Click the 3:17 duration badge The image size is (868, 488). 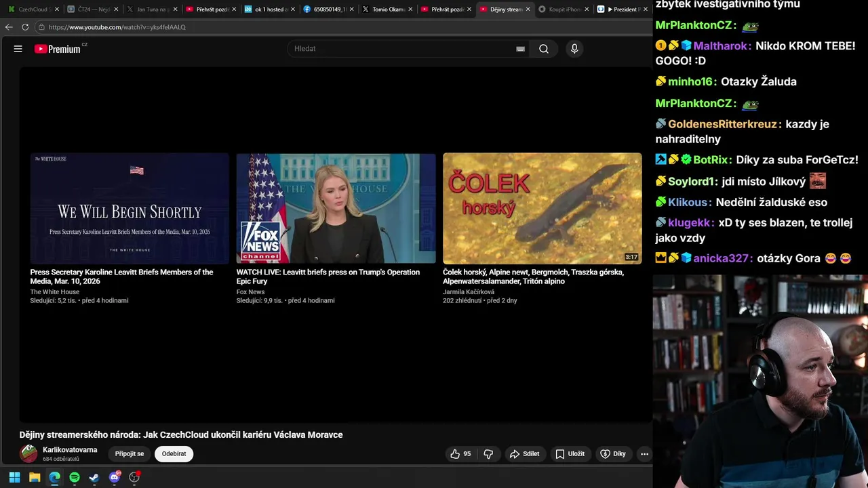pyautogui.click(x=631, y=257)
